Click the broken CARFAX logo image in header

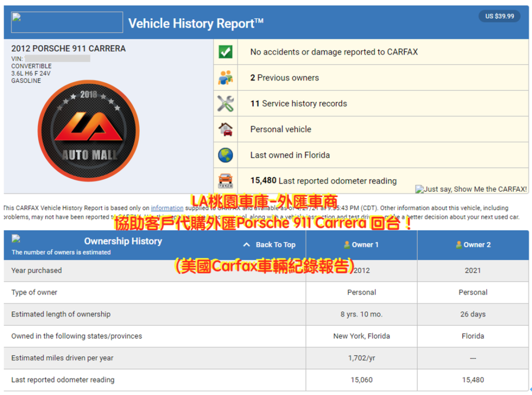pos(67,22)
